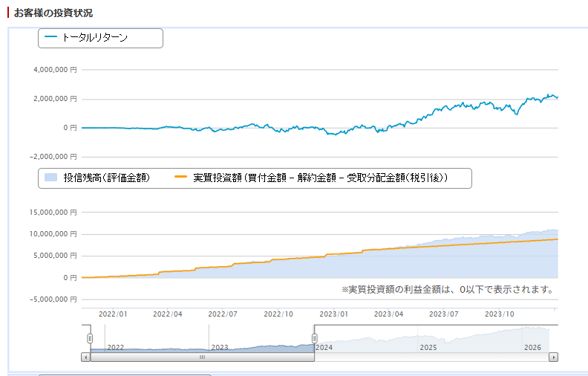Click the 2023/10 x-axis date label

[500, 314]
